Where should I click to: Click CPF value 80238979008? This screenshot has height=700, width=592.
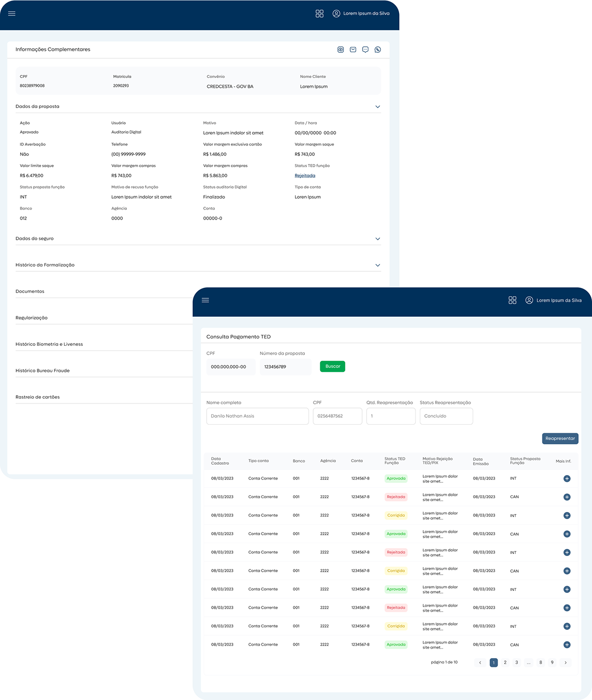pos(32,86)
